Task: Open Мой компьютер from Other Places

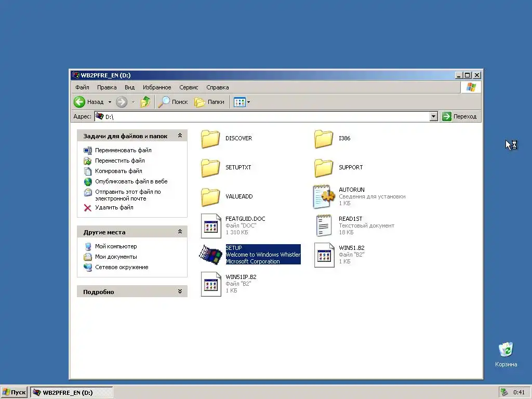Action: point(116,246)
